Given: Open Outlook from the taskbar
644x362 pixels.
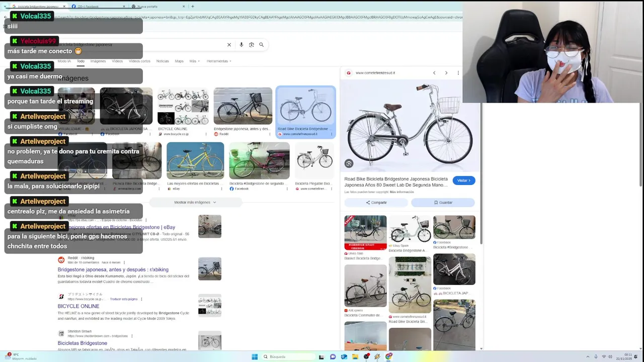Looking at the screenshot, I should pos(344,357).
